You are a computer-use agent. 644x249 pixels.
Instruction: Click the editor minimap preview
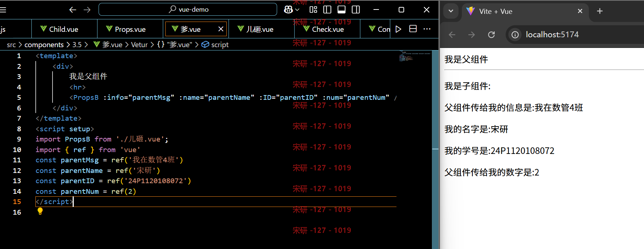(x=415, y=56)
